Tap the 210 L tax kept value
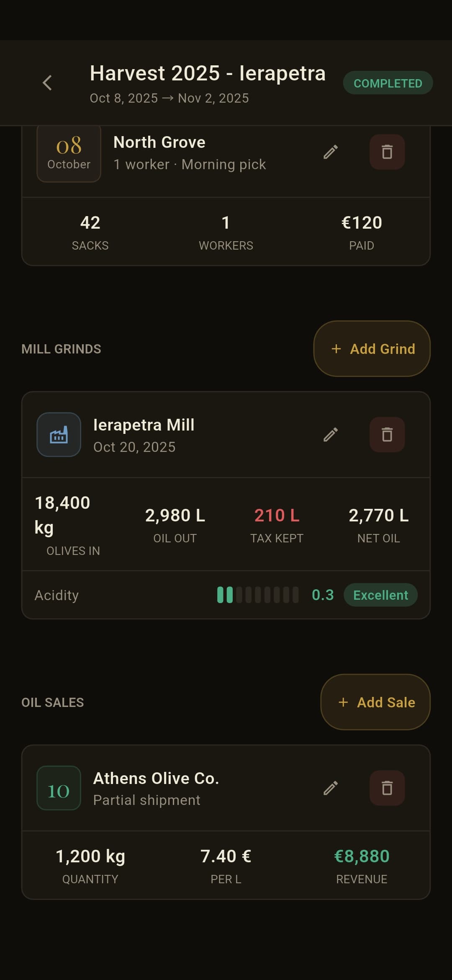Viewport: 452px width, 980px height. (x=277, y=516)
